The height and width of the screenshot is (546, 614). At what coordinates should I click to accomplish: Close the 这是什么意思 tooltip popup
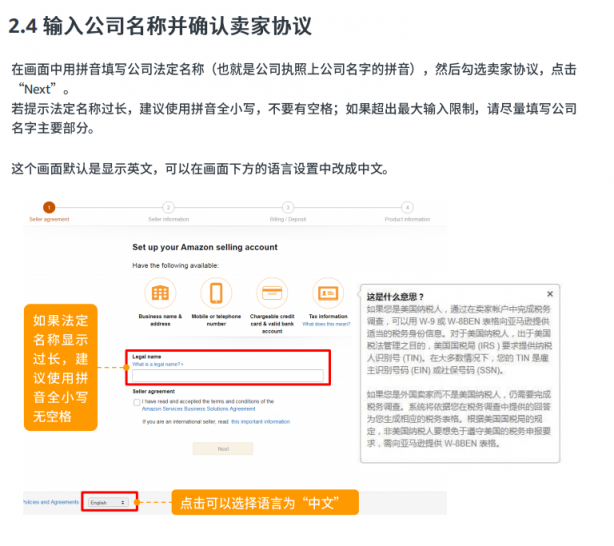[x=550, y=294]
